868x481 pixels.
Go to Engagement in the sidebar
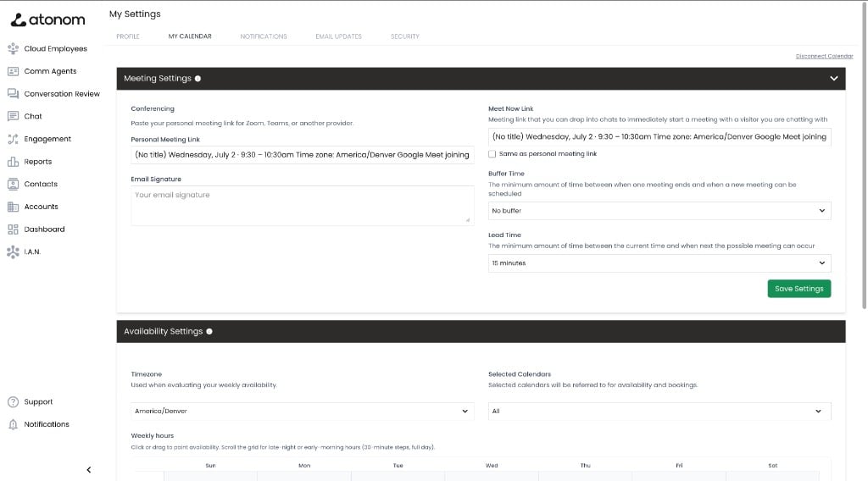[47, 139]
